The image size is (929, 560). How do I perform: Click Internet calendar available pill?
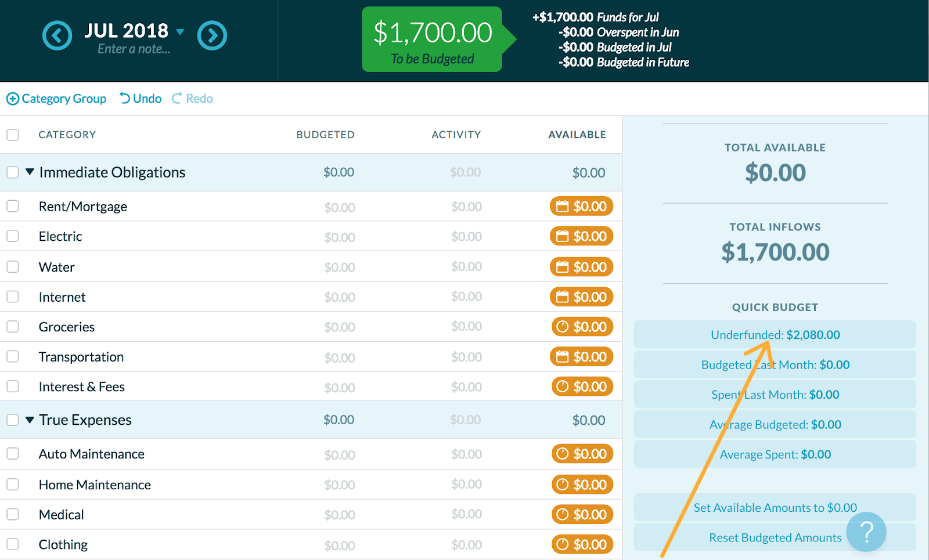click(x=581, y=297)
